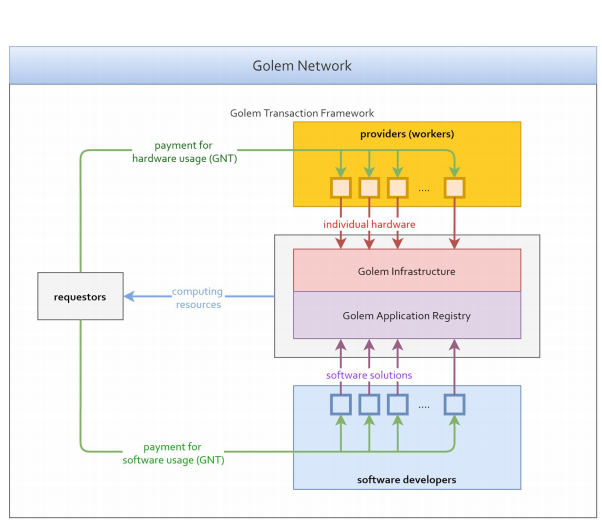Select the computing resources label
Image resolution: width=602 pixels, height=521 pixels.
point(197,298)
